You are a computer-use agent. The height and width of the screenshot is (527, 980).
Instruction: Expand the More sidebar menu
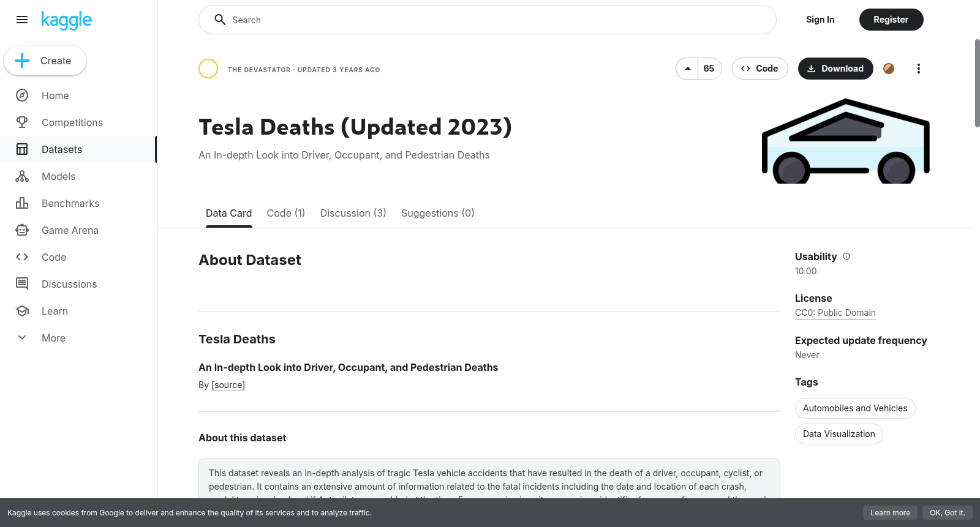pos(78,338)
